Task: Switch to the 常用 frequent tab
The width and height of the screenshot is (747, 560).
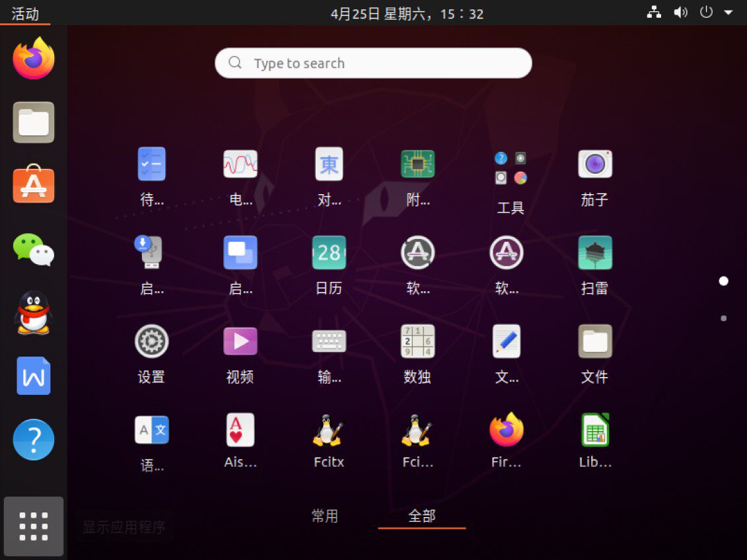Action: click(x=325, y=516)
